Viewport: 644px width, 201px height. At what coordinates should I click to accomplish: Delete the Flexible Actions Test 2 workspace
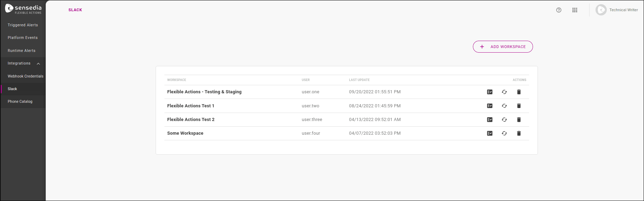pyautogui.click(x=519, y=120)
